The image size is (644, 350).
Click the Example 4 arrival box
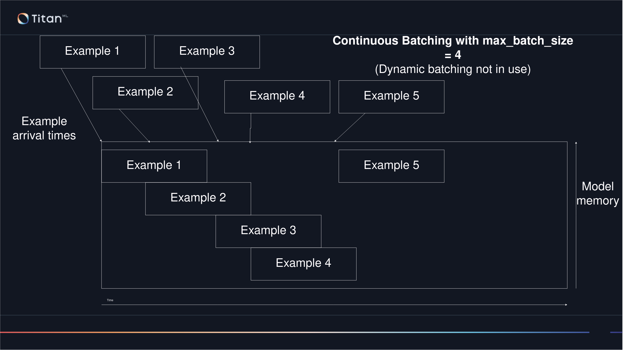point(277,97)
